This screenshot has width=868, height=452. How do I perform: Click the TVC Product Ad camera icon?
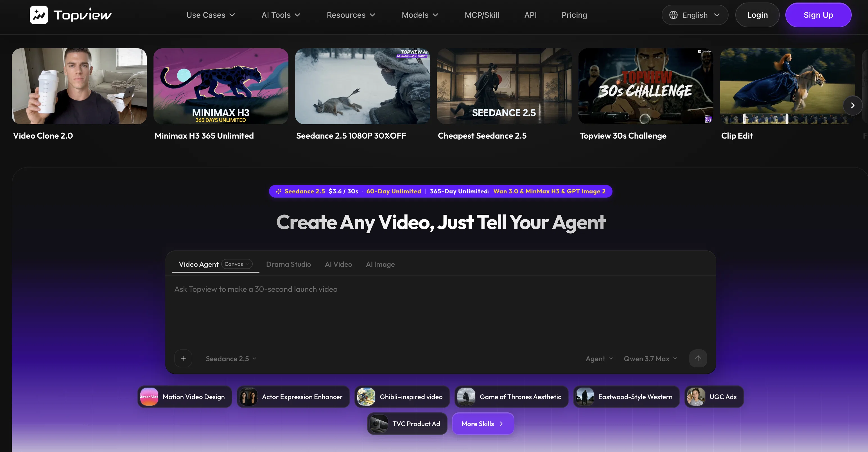coord(379,424)
